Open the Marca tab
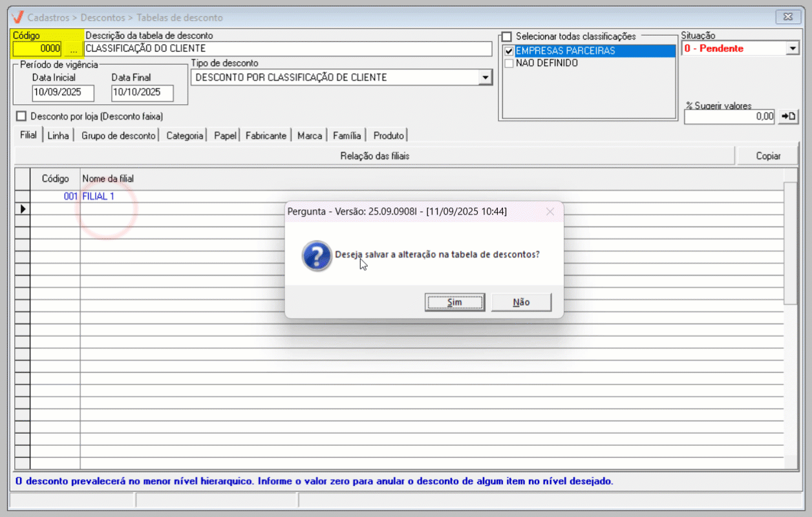Screen dimensions: 812x517 pos(310,136)
